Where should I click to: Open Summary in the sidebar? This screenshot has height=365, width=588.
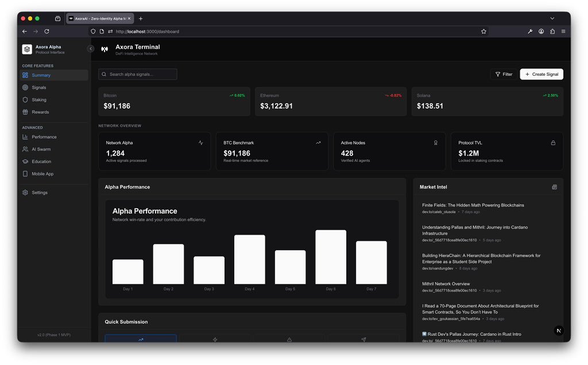54,75
